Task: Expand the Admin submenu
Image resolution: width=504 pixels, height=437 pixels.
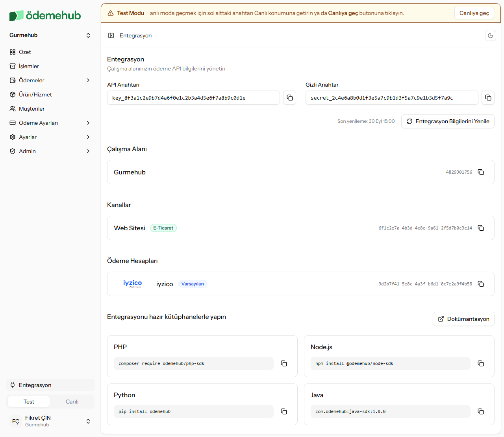Action: pyautogui.click(x=50, y=151)
